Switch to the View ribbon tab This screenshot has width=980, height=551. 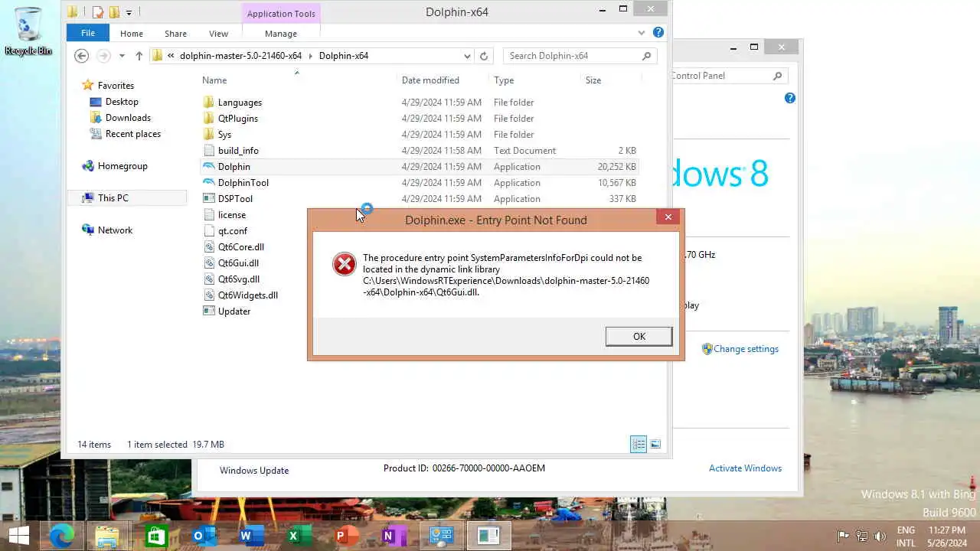[x=218, y=34]
